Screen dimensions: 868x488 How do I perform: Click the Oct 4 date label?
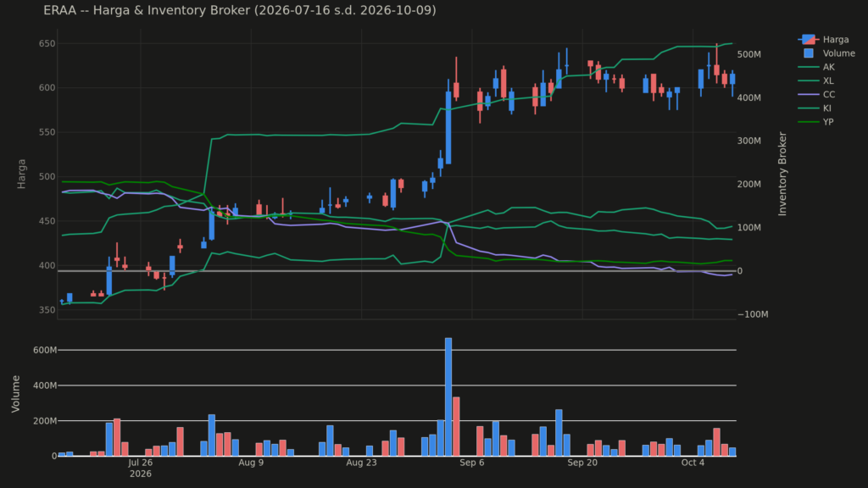[693, 463]
